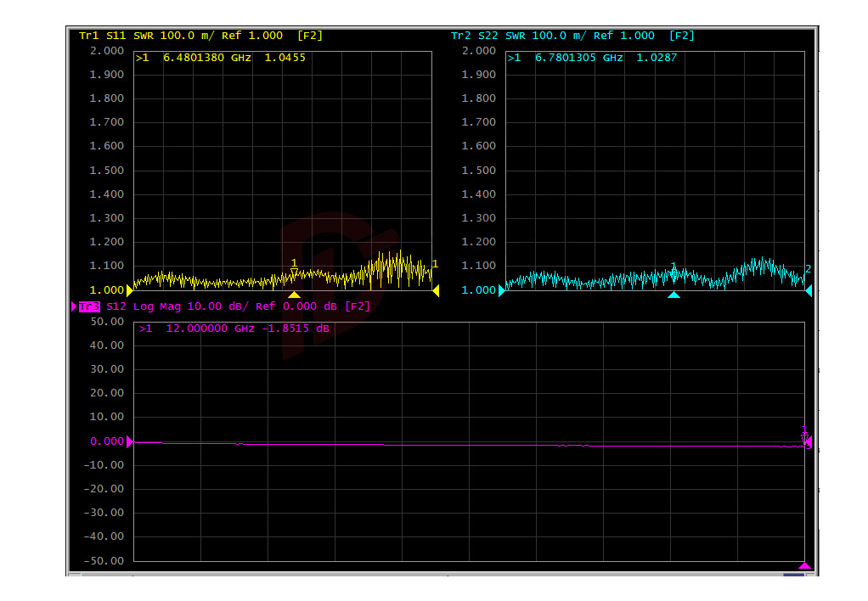Viewport: 868px width, 601px height.
Task: Click magenta marker stimulus triangle below Tr3 axis
Action: (804, 565)
